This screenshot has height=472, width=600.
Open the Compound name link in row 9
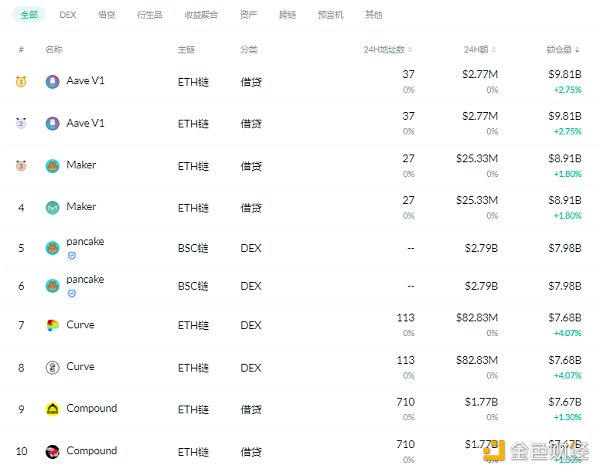[91, 408]
